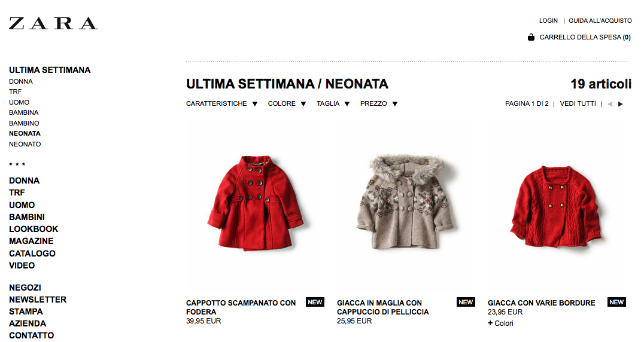Screen dimensions: 644x342
Task: Open Guida all'acquisto link
Action: 600,20
